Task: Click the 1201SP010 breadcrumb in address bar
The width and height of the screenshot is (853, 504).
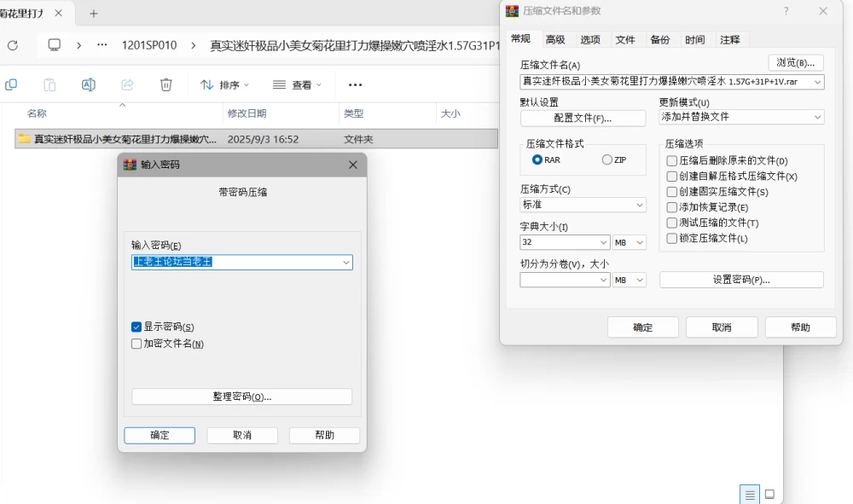Action: 149,46
